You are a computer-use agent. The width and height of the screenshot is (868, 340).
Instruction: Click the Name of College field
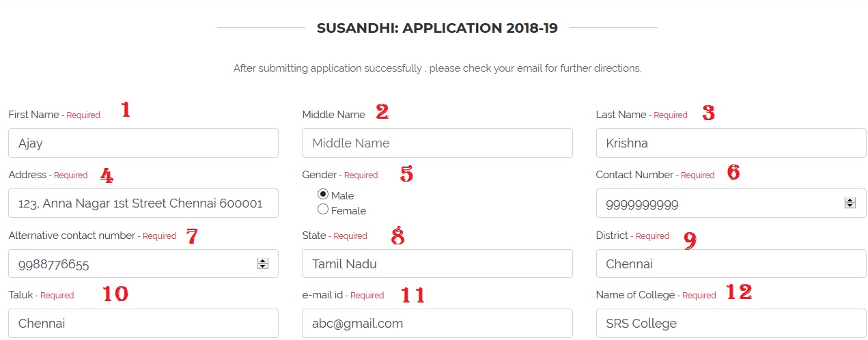tap(731, 323)
